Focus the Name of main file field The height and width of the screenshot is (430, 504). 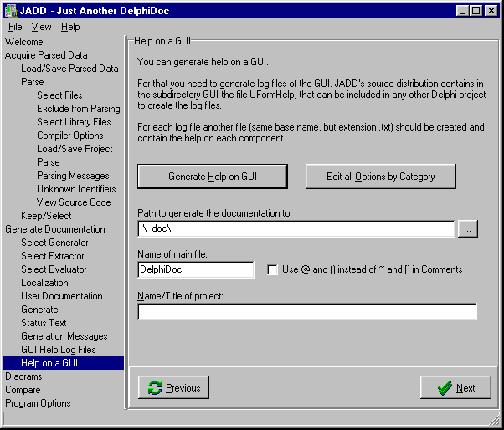(196, 269)
